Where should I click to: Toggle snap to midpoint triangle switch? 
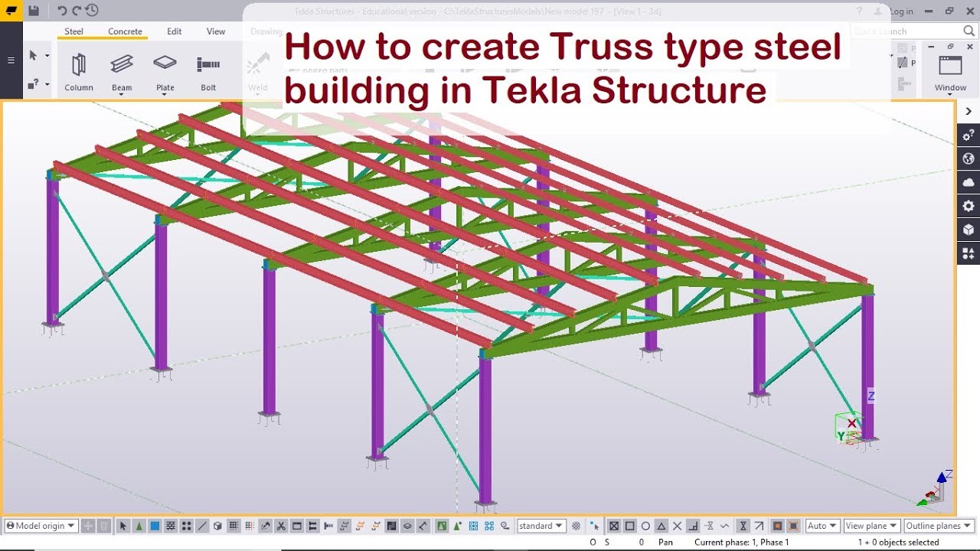(661, 526)
